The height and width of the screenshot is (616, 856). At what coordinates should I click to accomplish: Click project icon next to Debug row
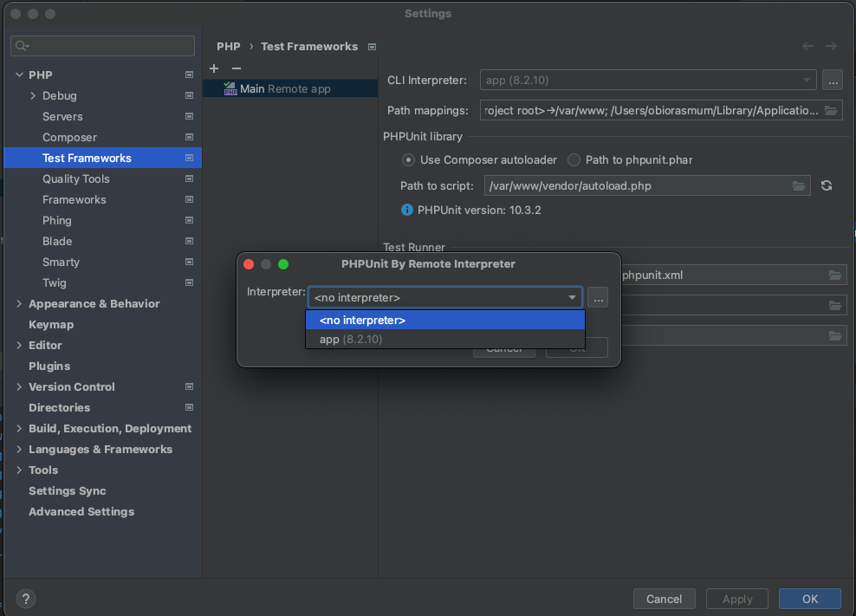click(189, 95)
